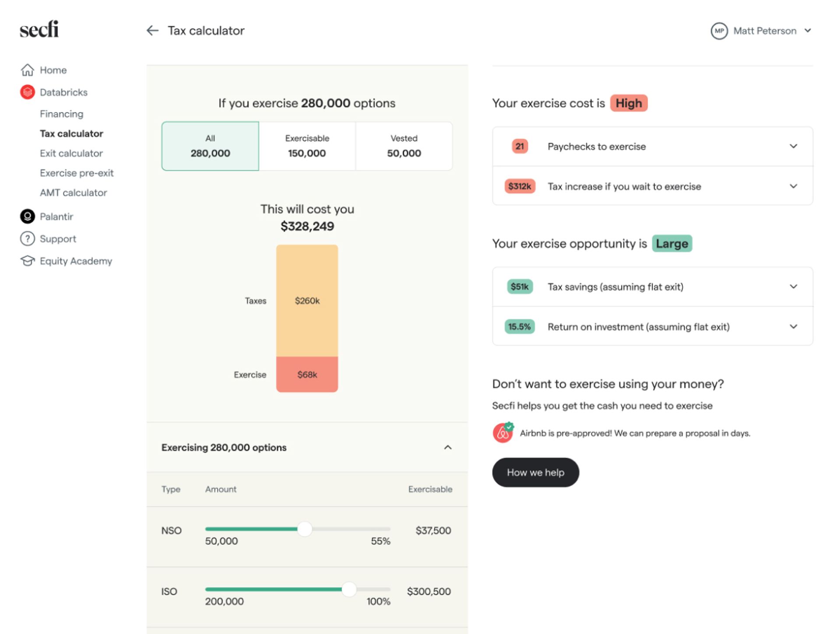Click the back arrow beside Tax calculator
Image resolution: width=840 pixels, height=634 pixels.
click(152, 31)
